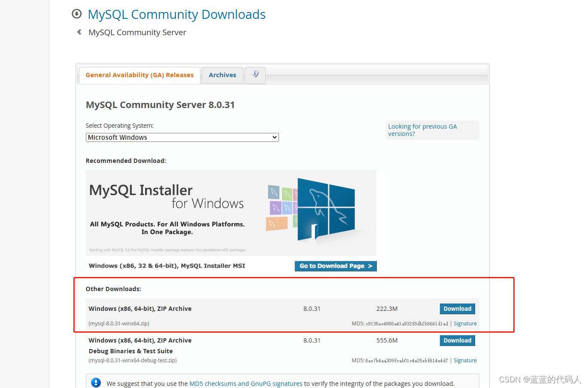The height and width of the screenshot is (388, 588).
Task: Click Go to Download Page button
Action: (336, 266)
